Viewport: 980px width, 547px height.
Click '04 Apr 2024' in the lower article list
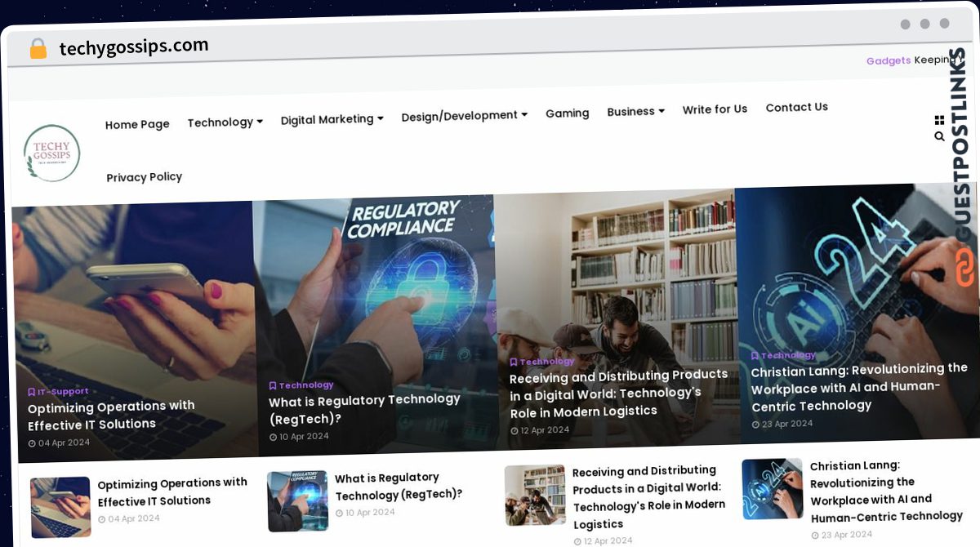(129, 518)
